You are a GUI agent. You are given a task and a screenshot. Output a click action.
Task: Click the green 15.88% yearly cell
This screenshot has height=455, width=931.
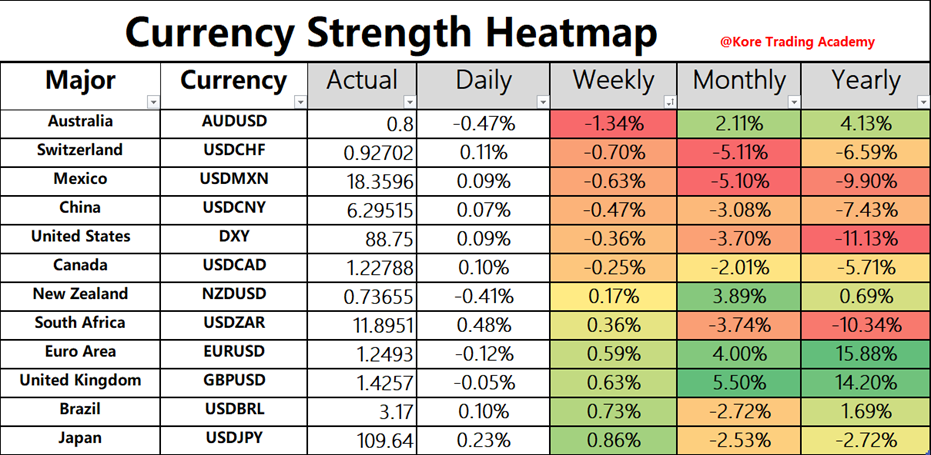pyautogui.click(x=866, y=353)
